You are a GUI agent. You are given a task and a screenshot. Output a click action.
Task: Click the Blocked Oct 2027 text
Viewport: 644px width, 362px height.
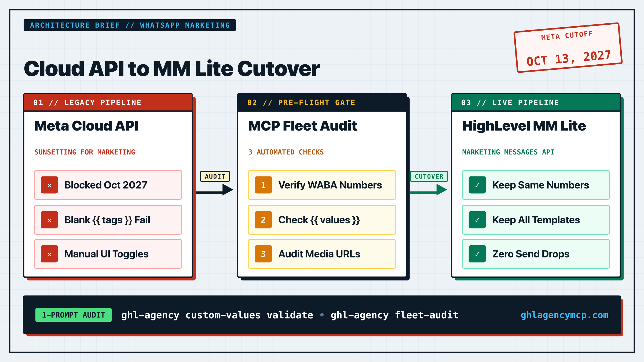[106, 185]
